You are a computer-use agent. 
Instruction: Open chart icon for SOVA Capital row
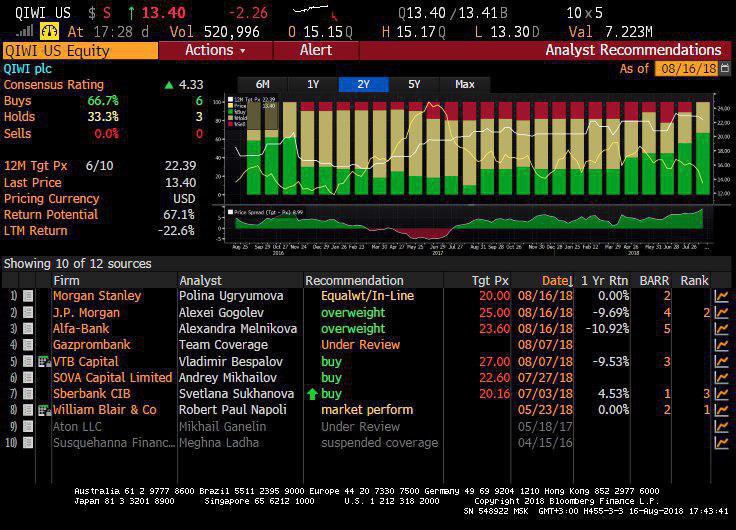click(721, 377)
